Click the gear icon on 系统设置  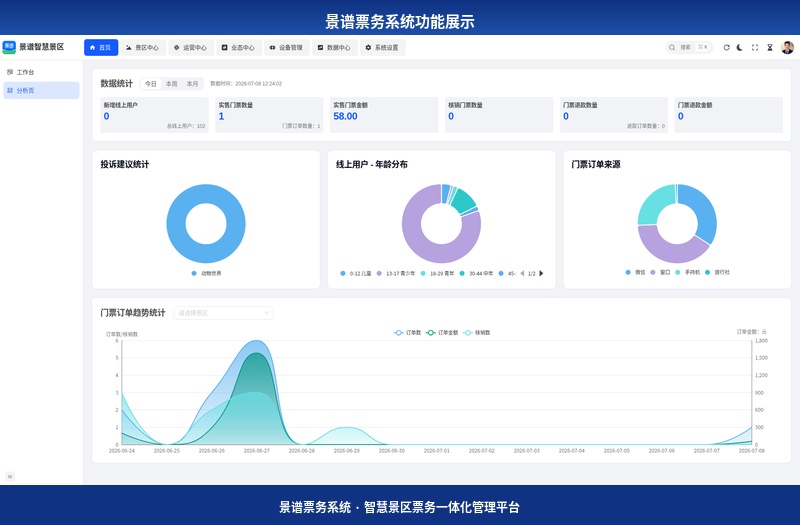click(x=368, y=47)
